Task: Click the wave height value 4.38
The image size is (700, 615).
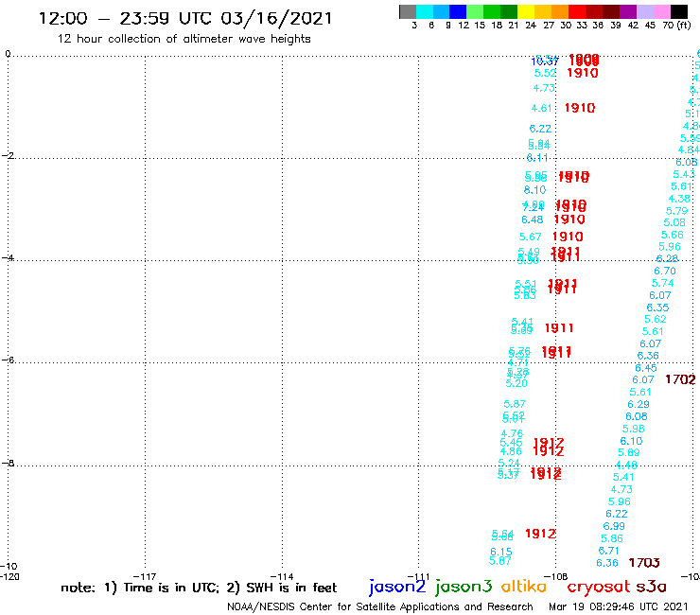Action: point(679,199)
